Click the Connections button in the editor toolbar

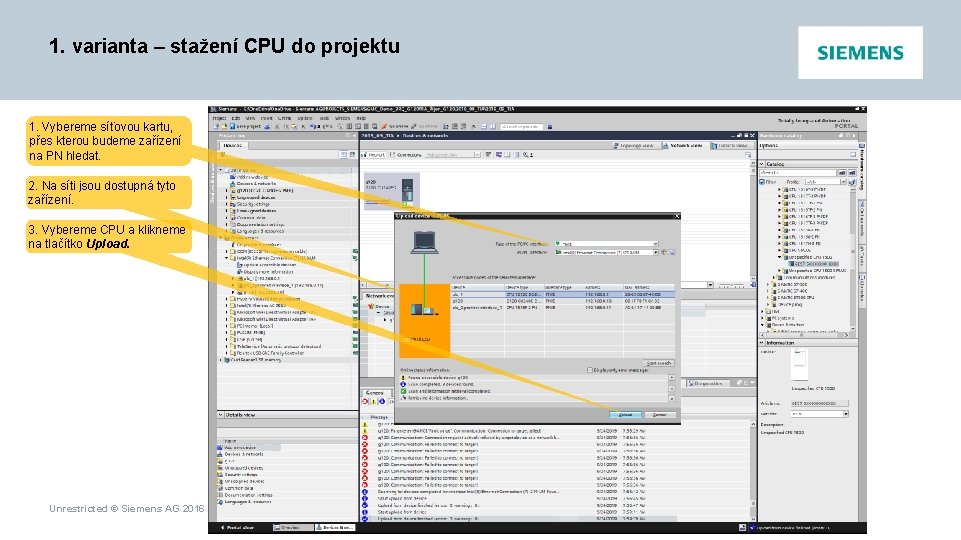tap(406, 155)
